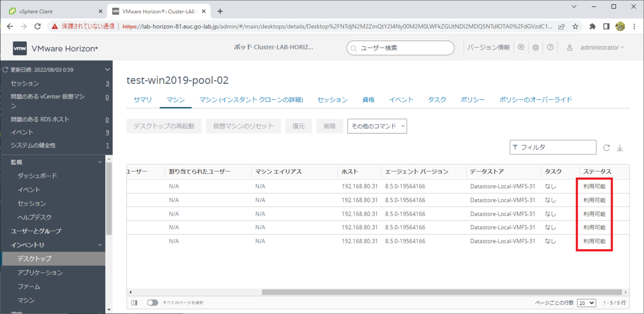
Task: Click the funnel icon in the filter box
Action: pos(515,147)
